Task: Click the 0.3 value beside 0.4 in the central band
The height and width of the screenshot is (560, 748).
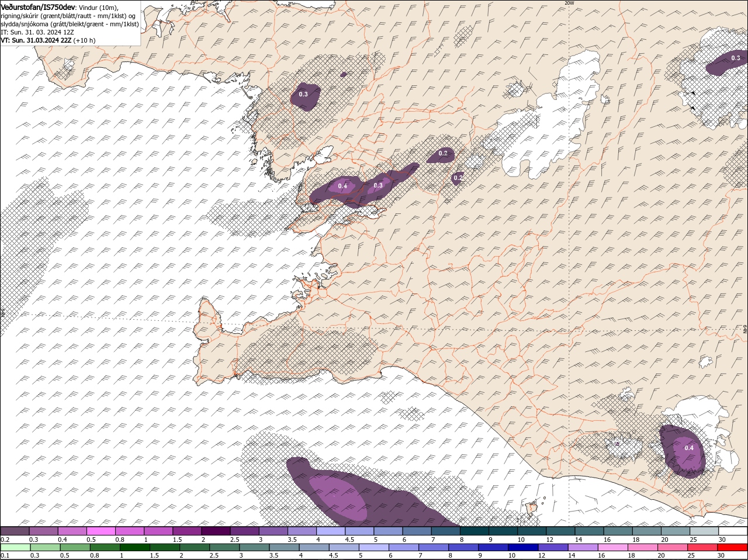Action: click(378, 185)
